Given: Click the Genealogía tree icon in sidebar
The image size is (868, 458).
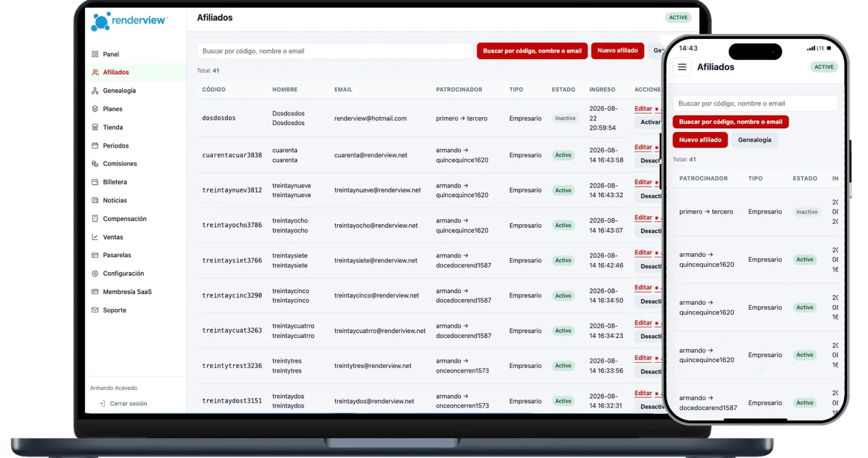Looking at the screenshot, I should pyautogui.click(x=95, y=91).
